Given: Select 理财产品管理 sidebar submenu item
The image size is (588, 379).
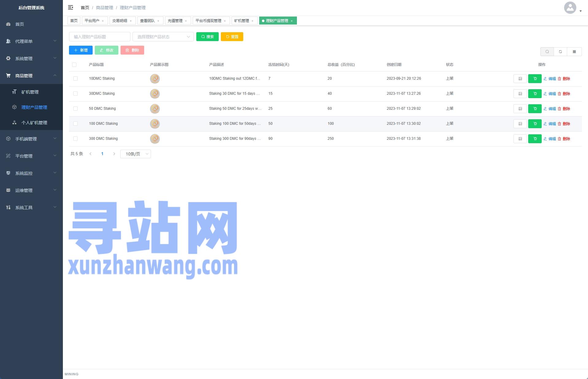Looking at the screenshot, I should (31, 107).
